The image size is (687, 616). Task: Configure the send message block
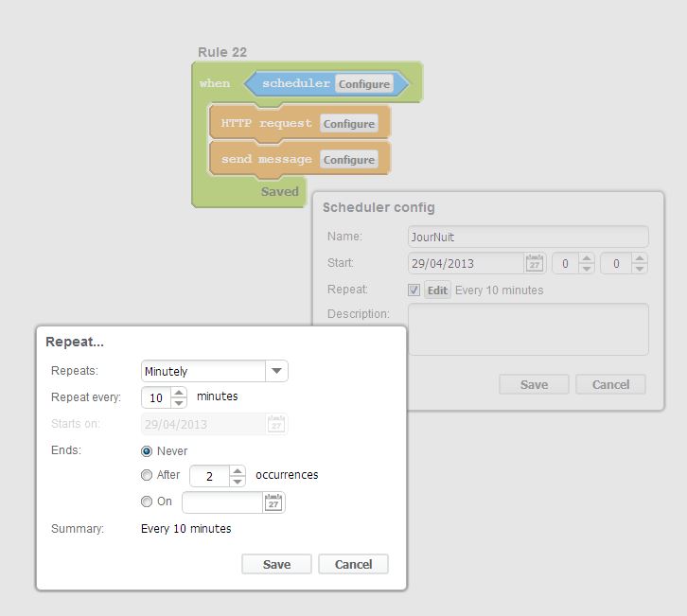(349, 160)
